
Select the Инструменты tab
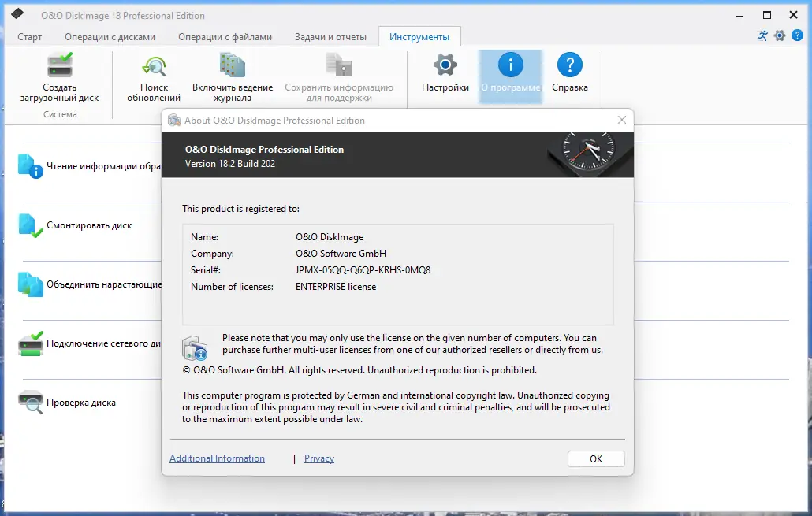(x=419, y=37)
